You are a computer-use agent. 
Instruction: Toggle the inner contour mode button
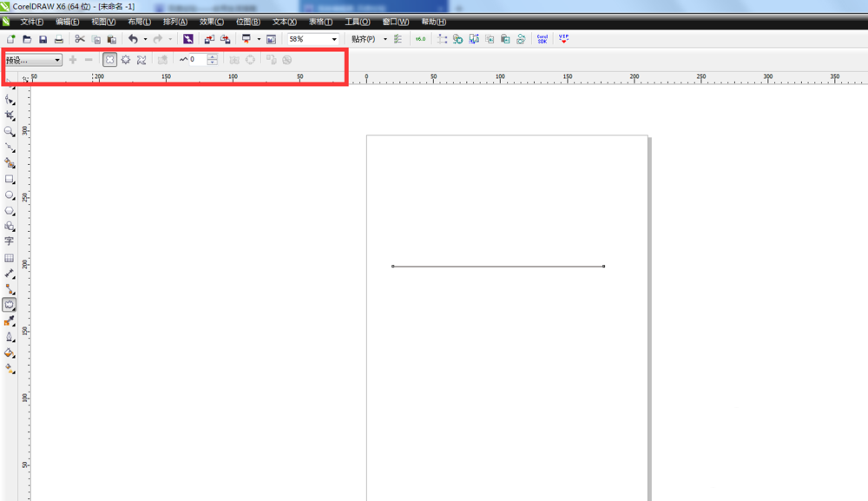(x=126, y=60)
